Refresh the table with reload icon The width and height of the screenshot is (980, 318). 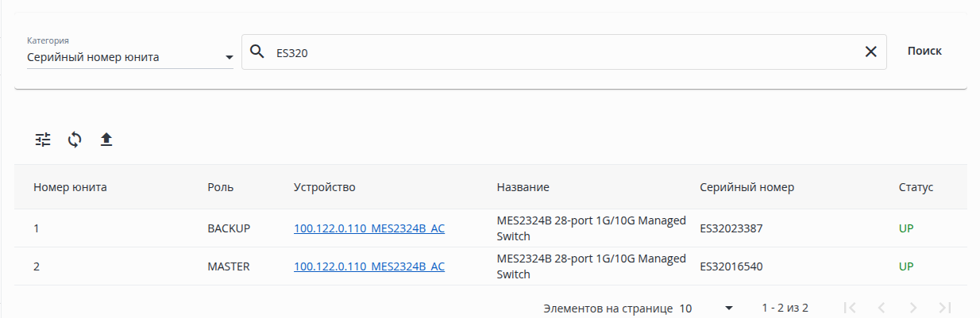coord(75,140)
